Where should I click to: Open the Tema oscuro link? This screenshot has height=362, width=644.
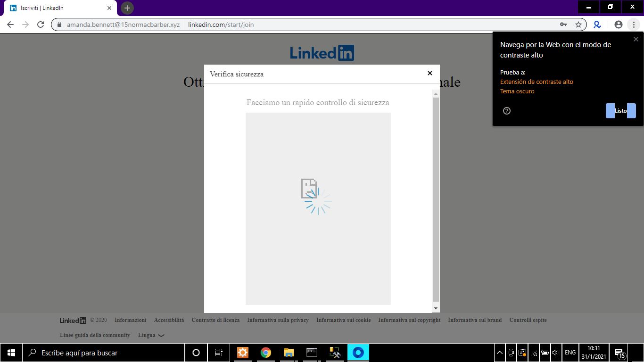pos(517,91)
